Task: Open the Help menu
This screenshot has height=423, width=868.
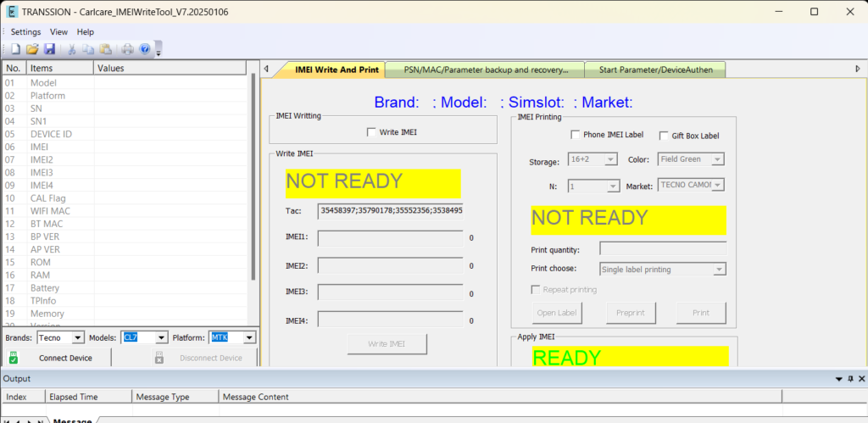Action: pyautogui.click(x=86, y=32)
